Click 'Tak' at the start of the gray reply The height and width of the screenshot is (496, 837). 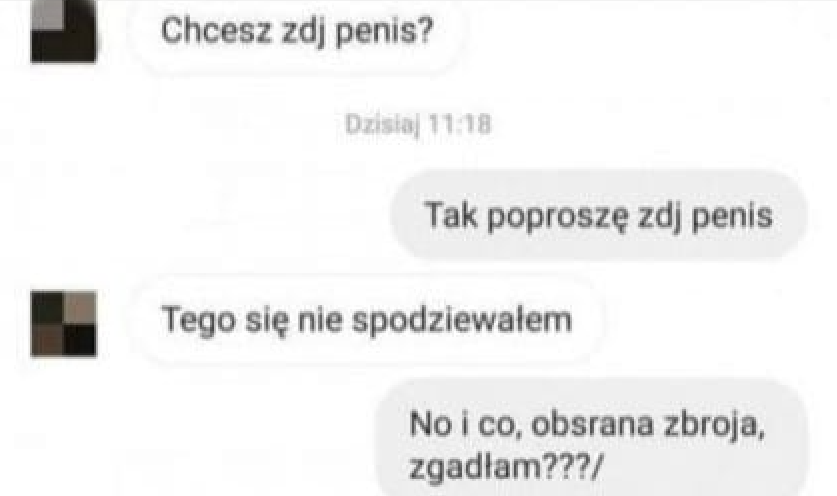(451, 215)
